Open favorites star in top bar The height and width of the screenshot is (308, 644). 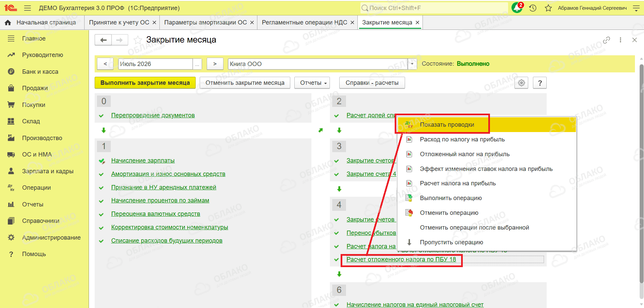click(x=548, y=8)
